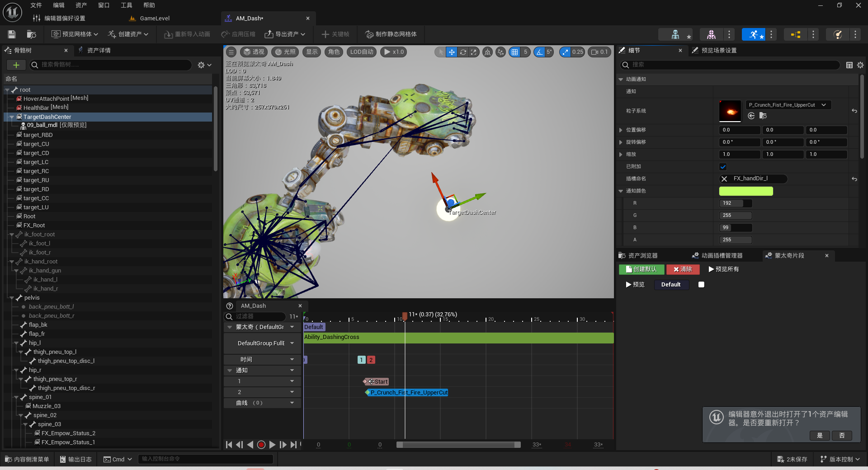Open the Assets menu
The height and width of the screenshot is (470, 868).
[81, 5]
